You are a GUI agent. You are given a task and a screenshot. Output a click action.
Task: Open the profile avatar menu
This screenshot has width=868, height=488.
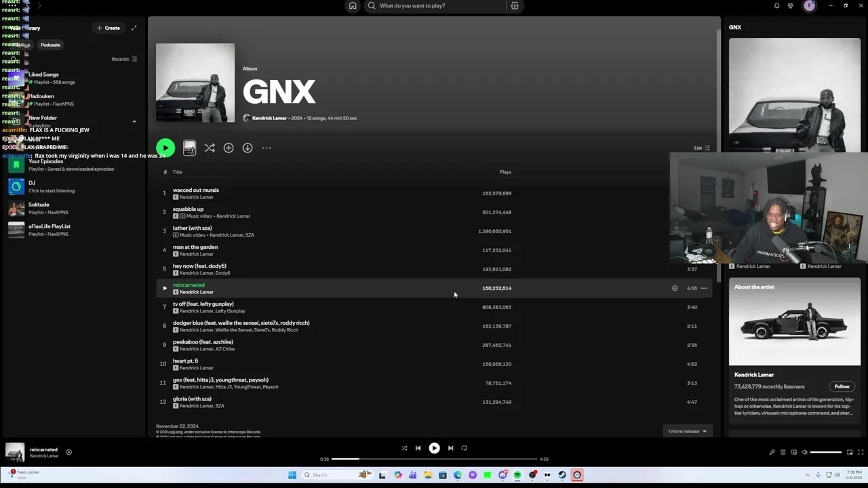pyautogui.click(x=810, y=5)
